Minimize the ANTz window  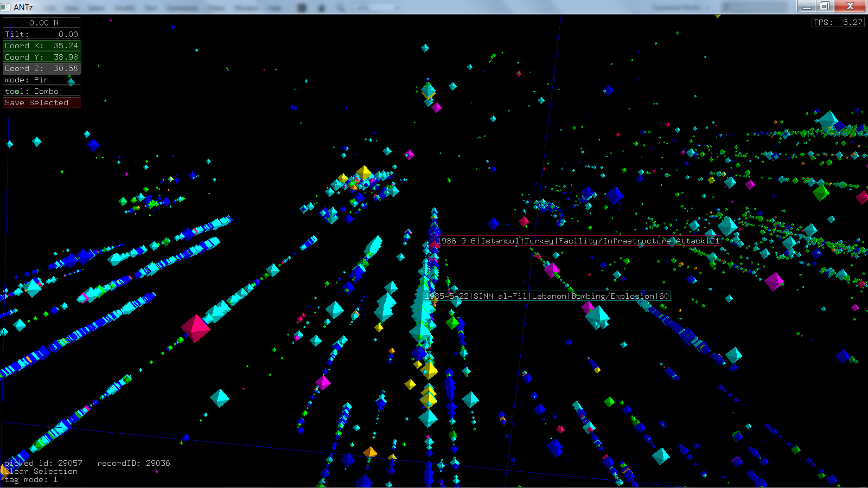pos(807,6)
